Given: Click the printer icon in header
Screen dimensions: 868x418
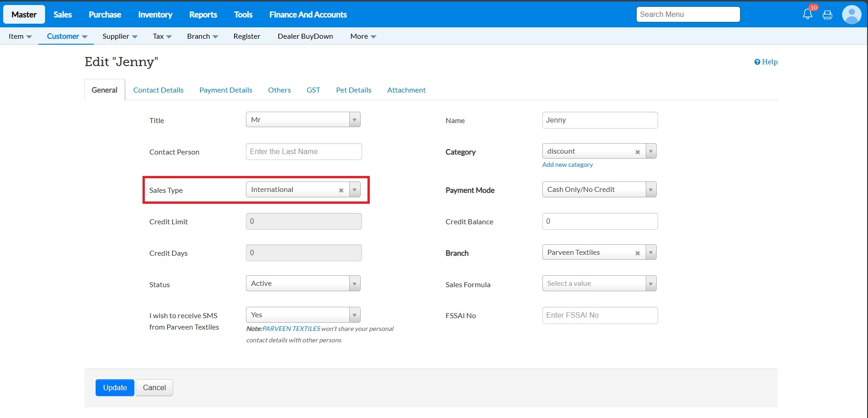Looking at the screenshot, I should 827,15.
